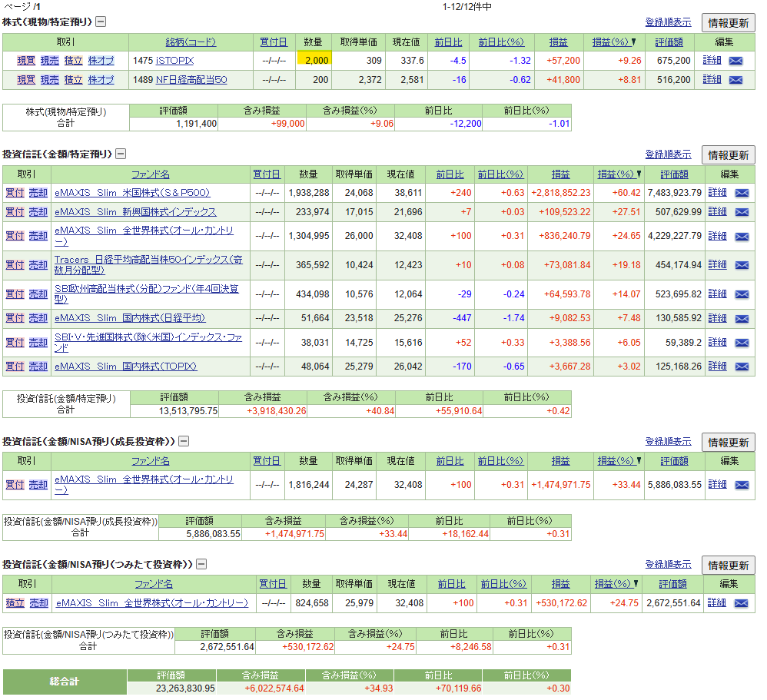Screen dimensions: 767x700
Task: Click the mail icon in the NISA成長投資枠 row
Action: pos(742,485)
